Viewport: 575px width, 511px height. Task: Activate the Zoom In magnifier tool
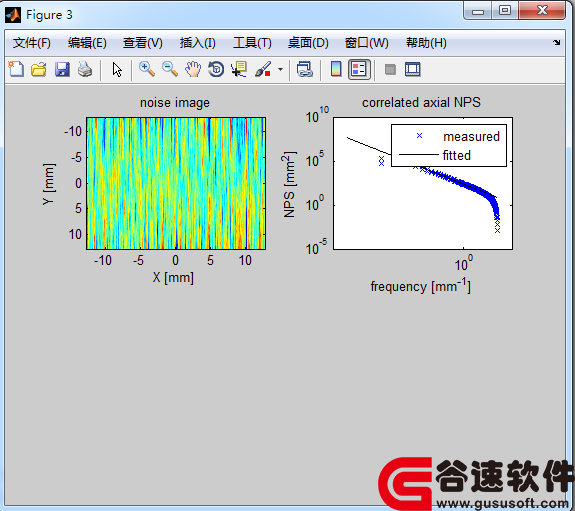(x=147, y=69)
